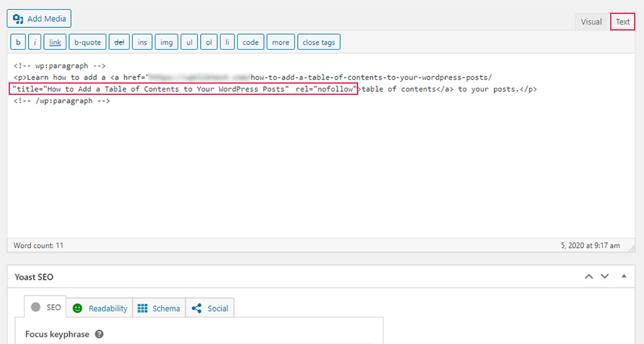Insert image tag with img button
Viewport: 644px width, 344px height.
point(166,43)
